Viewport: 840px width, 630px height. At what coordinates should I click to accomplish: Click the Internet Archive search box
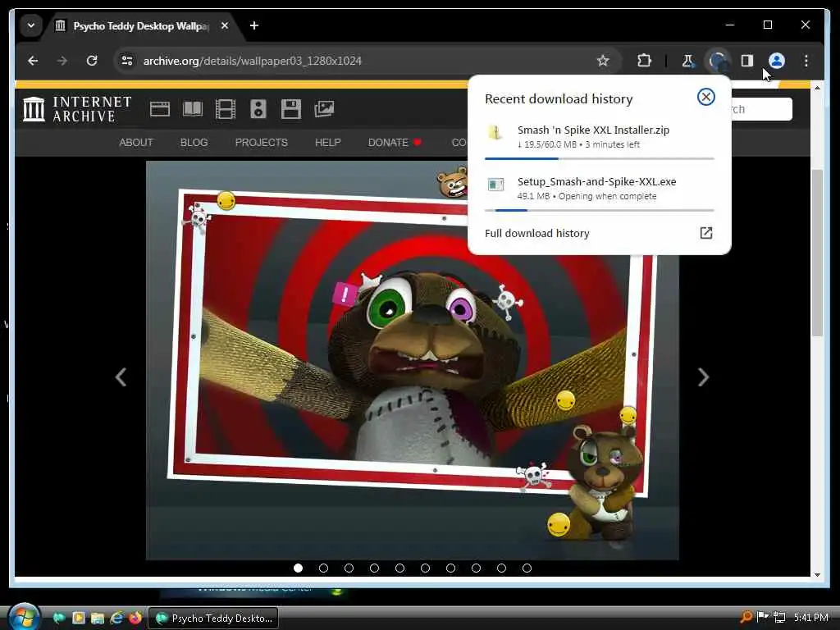(x=762, y=109)
